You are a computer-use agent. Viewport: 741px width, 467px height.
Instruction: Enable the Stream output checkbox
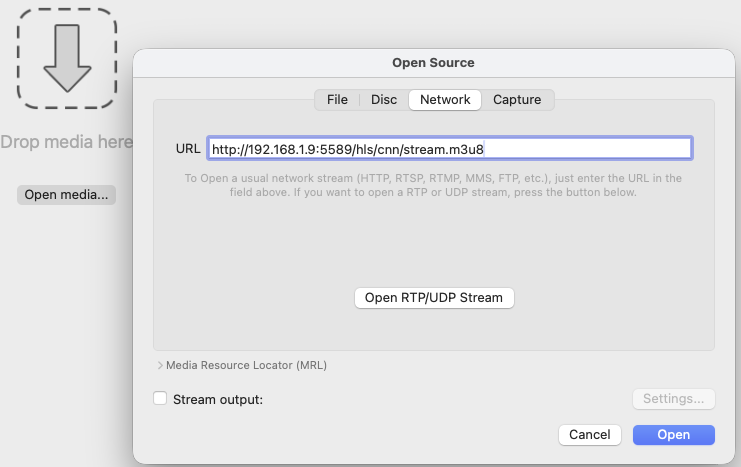(160, 398)
